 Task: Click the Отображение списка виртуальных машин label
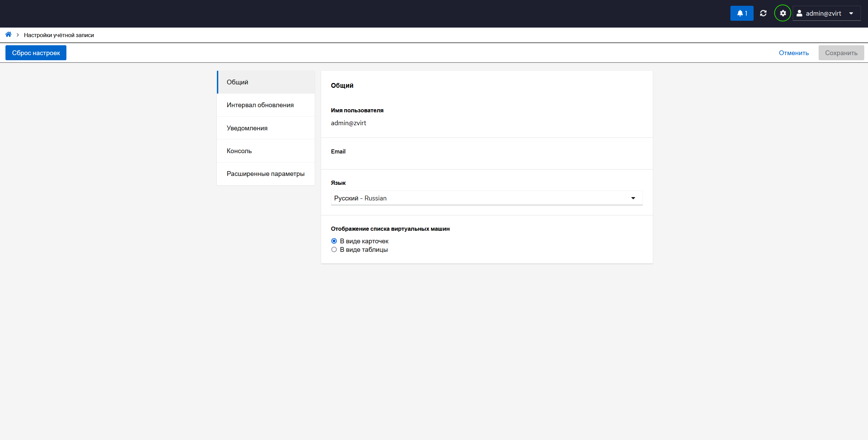coord(390,229)
